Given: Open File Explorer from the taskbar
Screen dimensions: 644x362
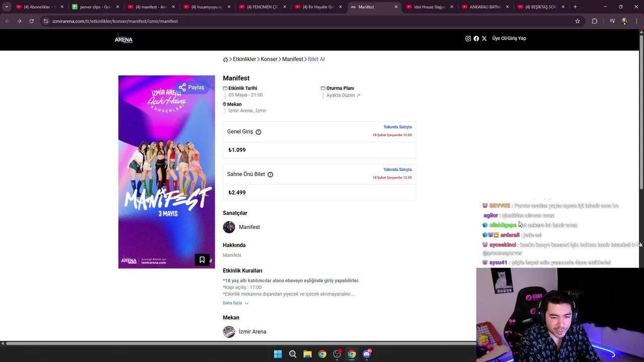Looking at the screenshot, I should (x=307, y=354).
